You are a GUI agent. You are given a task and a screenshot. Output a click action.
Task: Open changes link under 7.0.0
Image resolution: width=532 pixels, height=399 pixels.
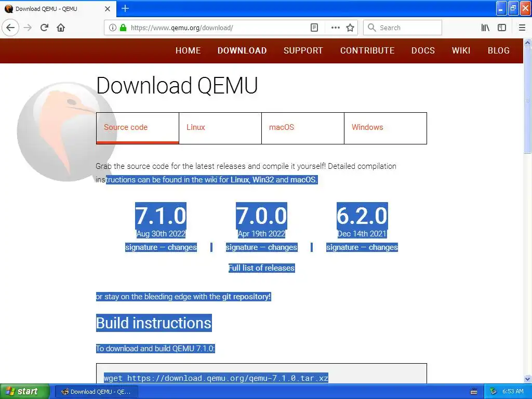click(x=283, y=247)
